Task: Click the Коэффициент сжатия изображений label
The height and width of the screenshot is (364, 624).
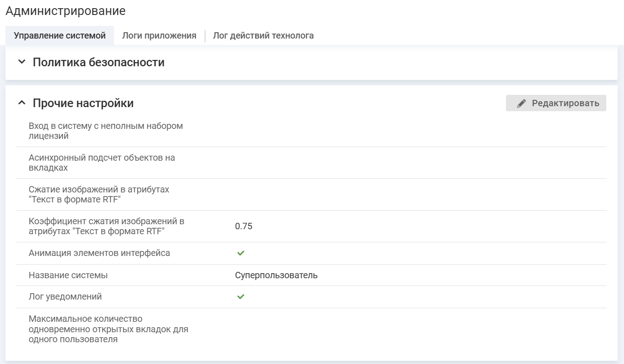Action: pos(106,226)
